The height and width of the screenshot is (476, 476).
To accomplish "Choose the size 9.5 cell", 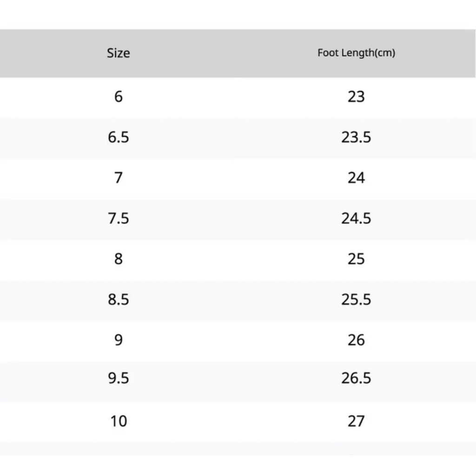I will [119, 378].
